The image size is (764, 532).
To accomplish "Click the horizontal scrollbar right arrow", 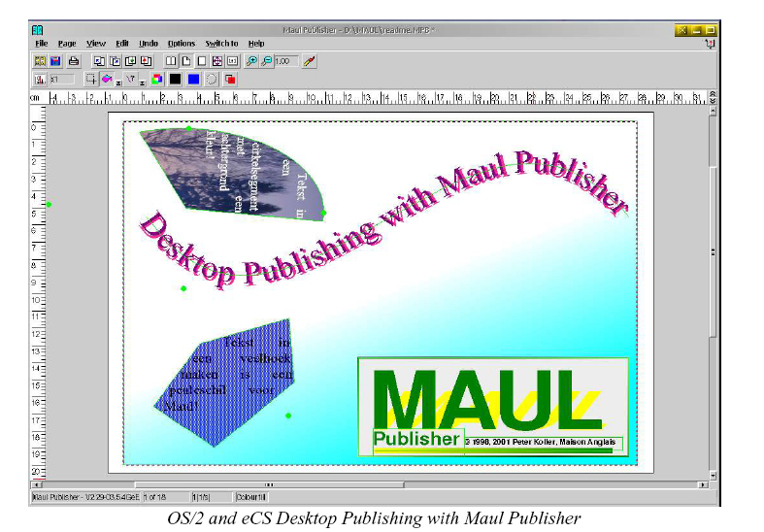I will tap(702, 484).
